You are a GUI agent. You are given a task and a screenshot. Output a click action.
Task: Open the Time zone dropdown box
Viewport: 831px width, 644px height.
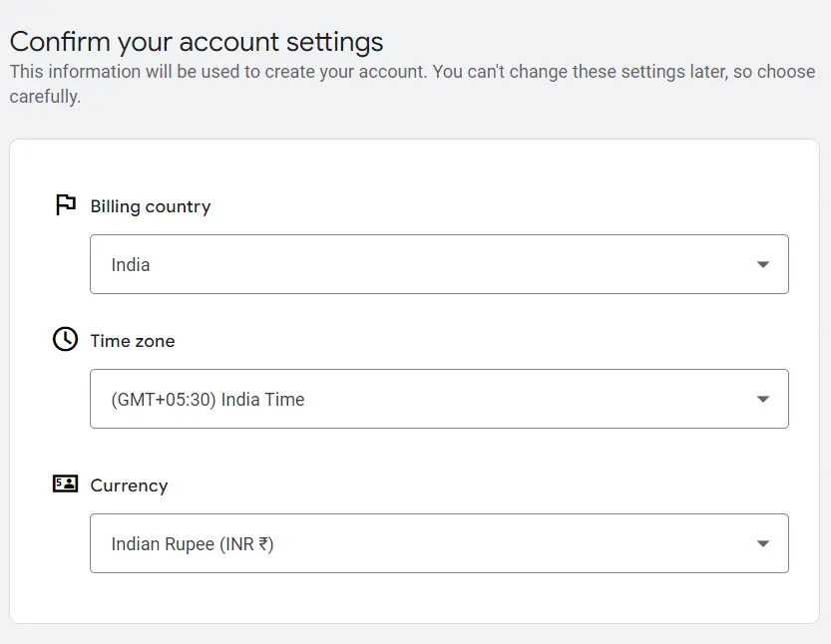pyautogui.click(x=439, y=399)
